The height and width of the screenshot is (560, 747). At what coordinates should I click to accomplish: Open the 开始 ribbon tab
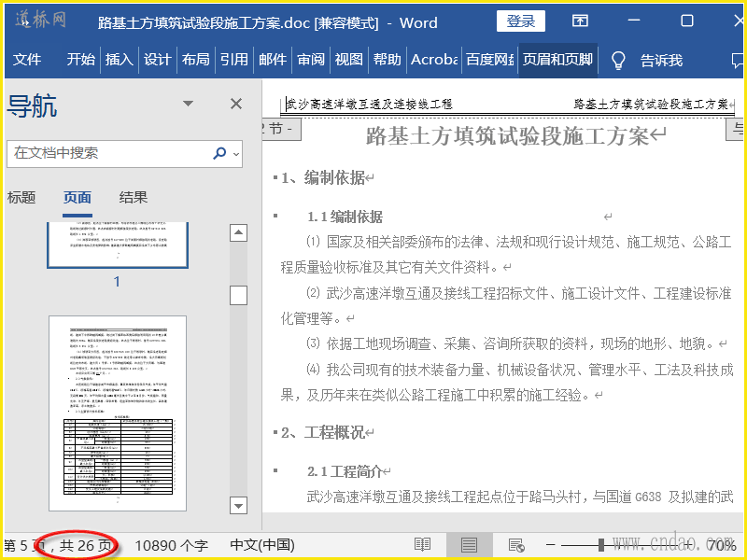pos(80,60)
